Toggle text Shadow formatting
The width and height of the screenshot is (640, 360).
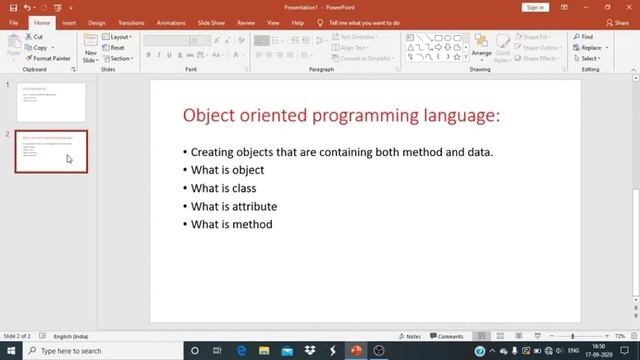pyautogui.click(x=180, y=55)
